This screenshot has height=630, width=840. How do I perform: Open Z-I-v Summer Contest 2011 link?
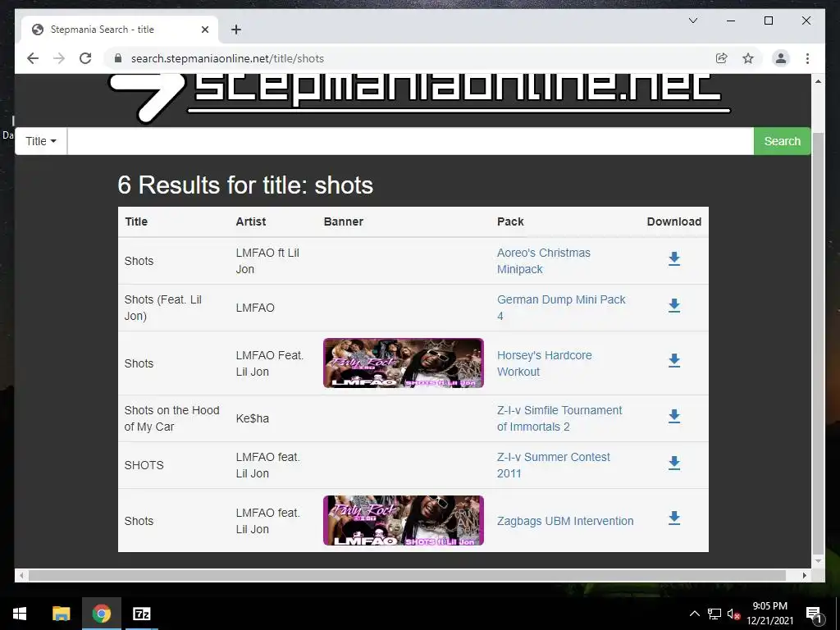(x=554, y=465)
